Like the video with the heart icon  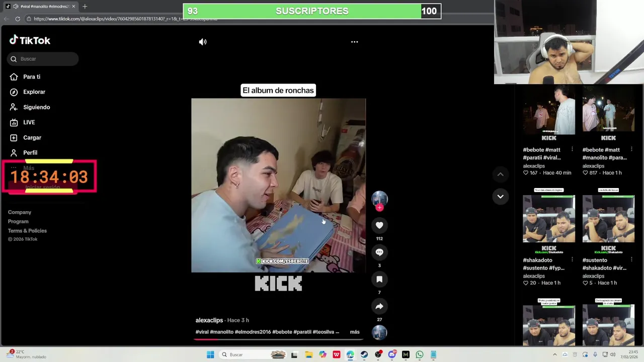(x=379, y=225)
